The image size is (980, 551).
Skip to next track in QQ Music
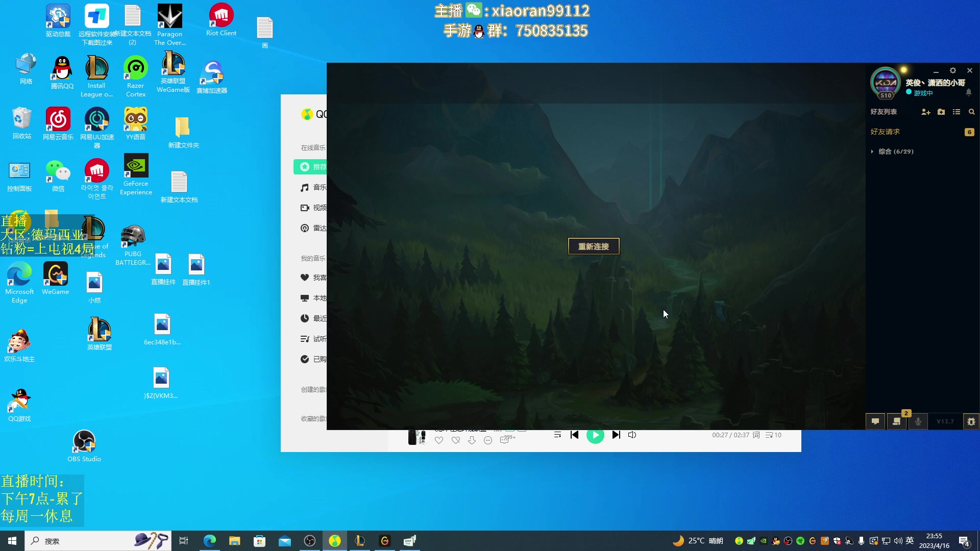616,435
